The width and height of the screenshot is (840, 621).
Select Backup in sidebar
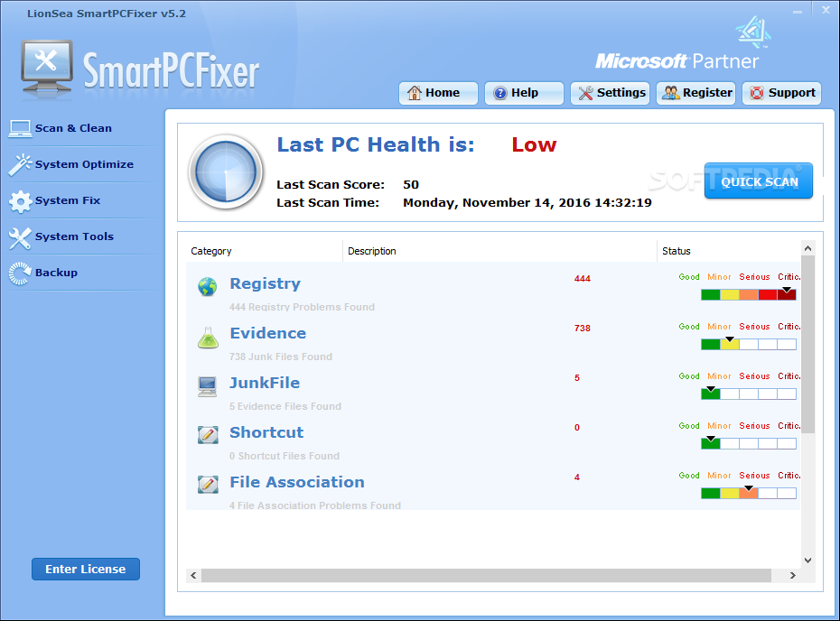point(56,273)
